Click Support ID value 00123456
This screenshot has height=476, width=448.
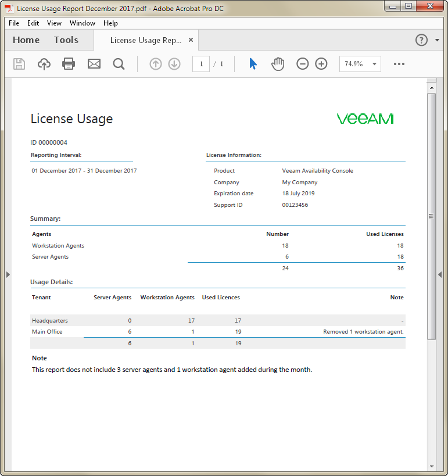pyautogui.click(x=295, y=205)
